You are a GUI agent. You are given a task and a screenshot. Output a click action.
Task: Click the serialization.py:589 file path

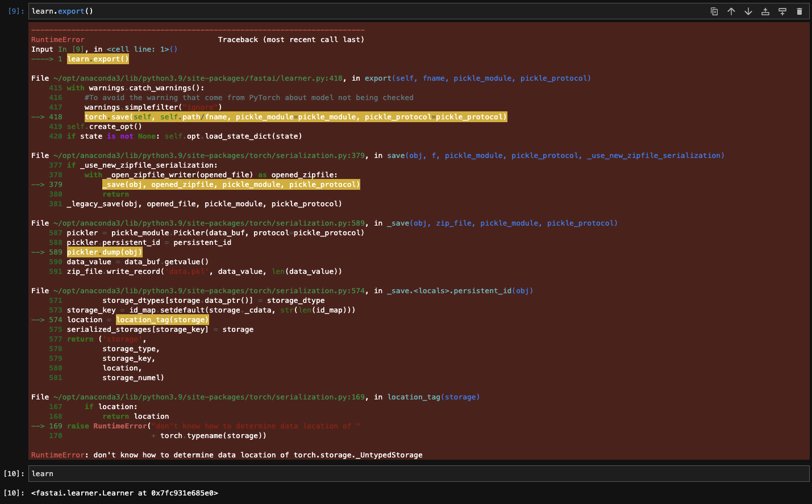[209, 223]
